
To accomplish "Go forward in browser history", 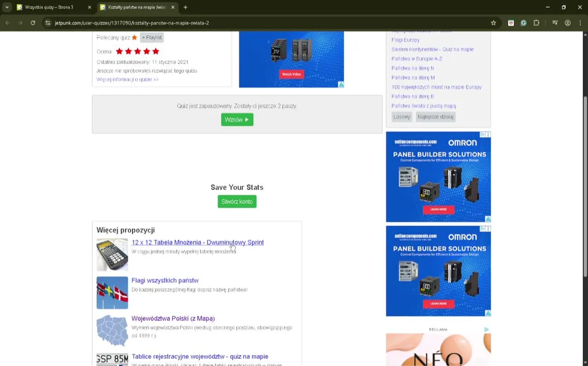I will click(20, 23).
